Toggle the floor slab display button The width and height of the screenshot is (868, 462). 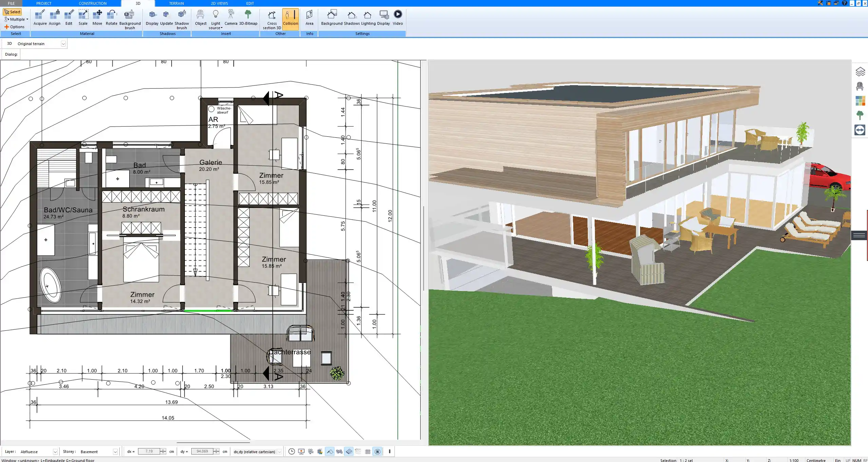coord(349,451)
